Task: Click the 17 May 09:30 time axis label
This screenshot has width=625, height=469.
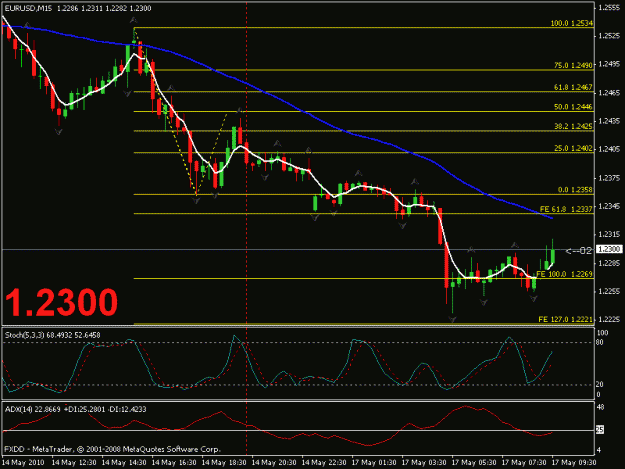Action: point(574,463)
